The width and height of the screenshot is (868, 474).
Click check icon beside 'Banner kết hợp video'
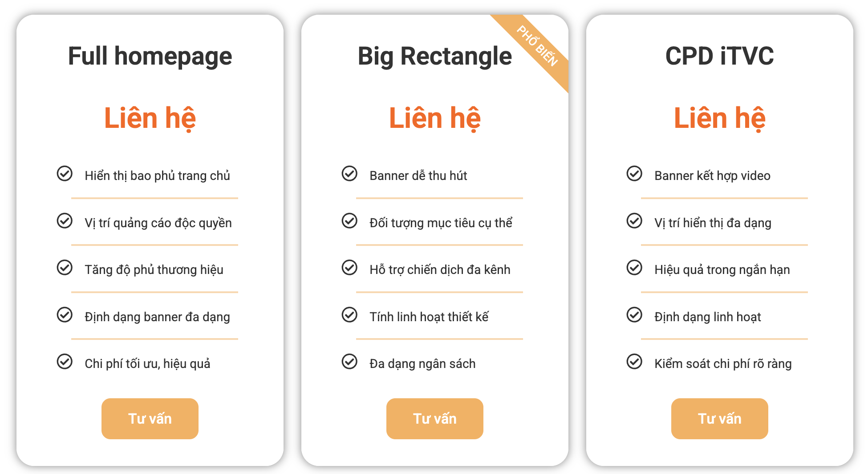(634, 173)
